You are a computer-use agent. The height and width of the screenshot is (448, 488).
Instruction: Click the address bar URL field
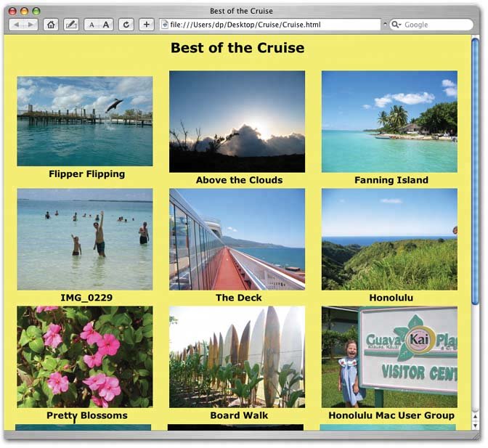tap(269, 25)
